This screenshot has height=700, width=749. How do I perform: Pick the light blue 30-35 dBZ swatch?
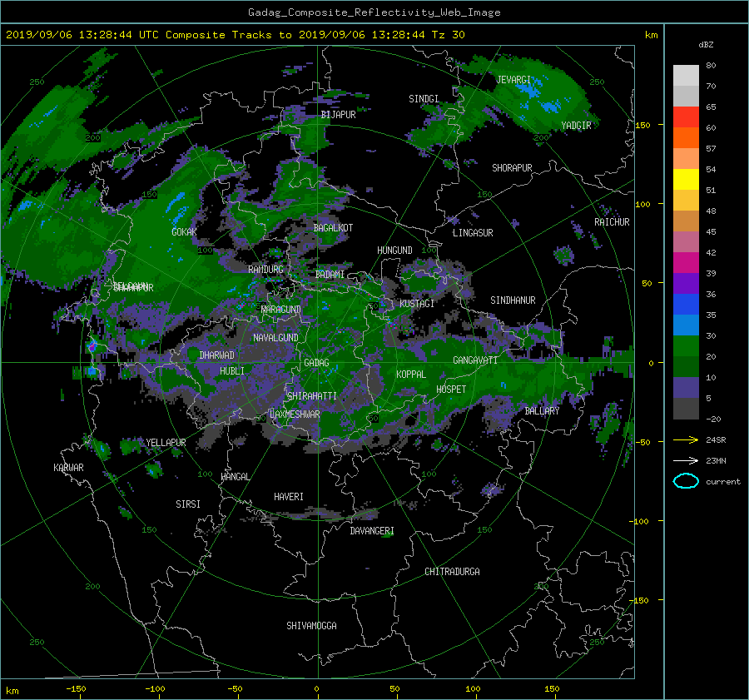pyautogui.click(x=686, y=325)
